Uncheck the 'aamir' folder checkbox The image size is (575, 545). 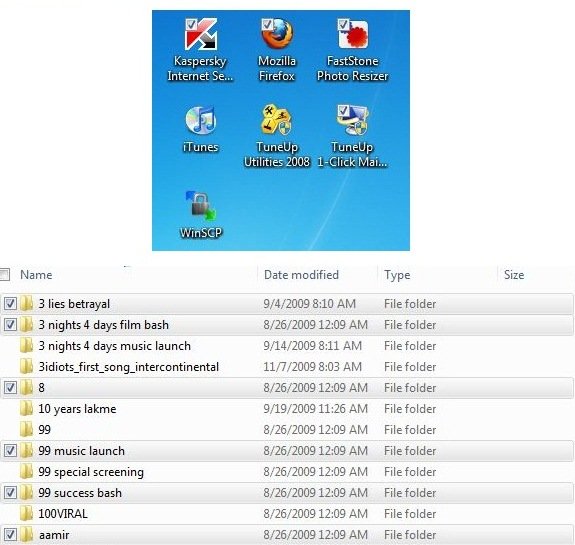10,535
